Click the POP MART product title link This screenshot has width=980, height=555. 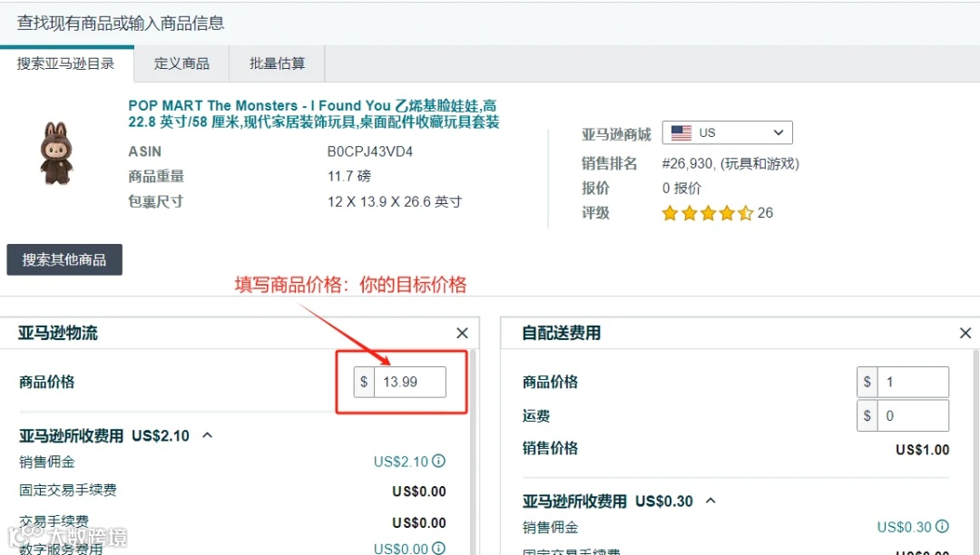[x=314, y=113]
